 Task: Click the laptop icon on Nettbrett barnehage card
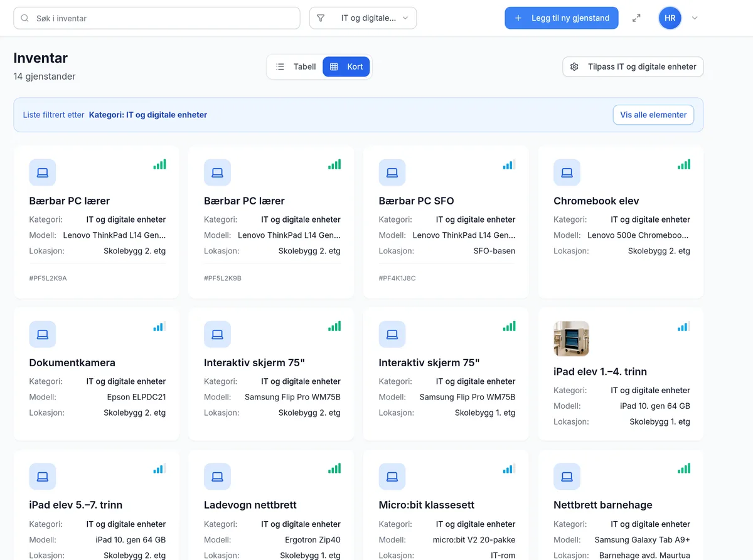pyautogui.click(x=567, y=477)
